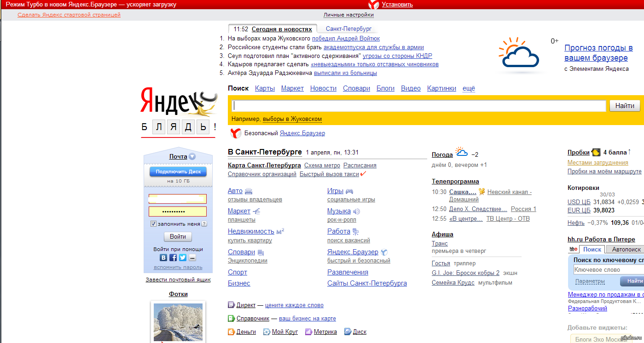Open the G.I. Joe: Бросок кобры 2 link
The height and width of the screenshot is (343, 644).
[x=465, y=273]
